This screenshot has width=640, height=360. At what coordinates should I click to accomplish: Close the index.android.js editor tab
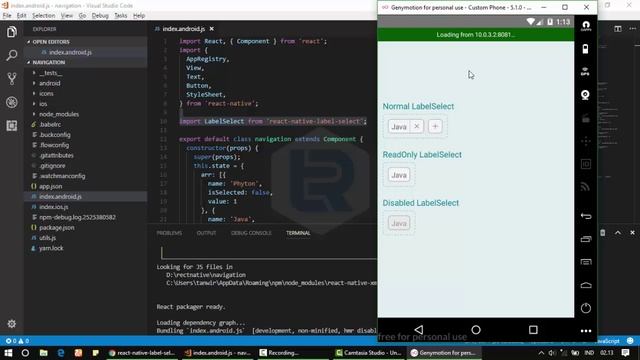coord(211,29)
